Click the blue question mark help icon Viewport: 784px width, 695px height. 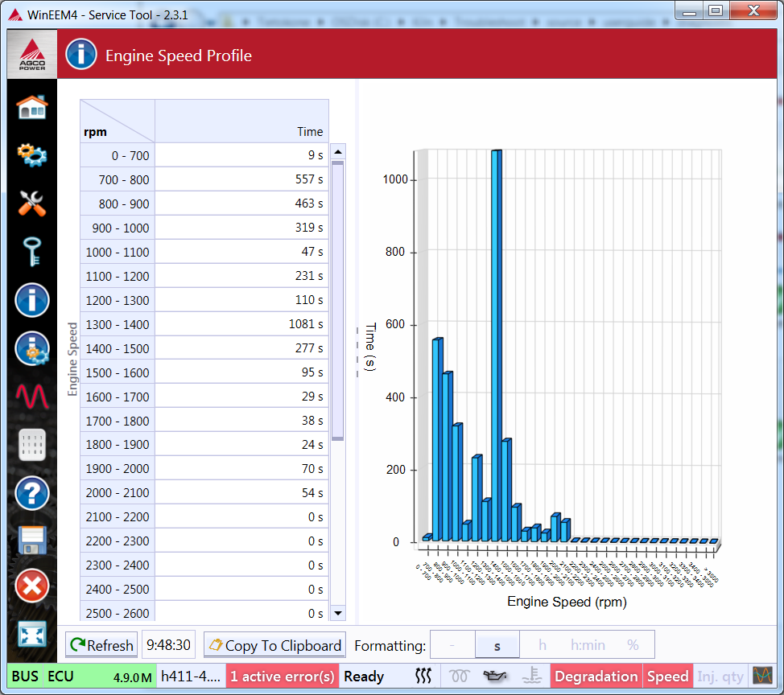32,493
